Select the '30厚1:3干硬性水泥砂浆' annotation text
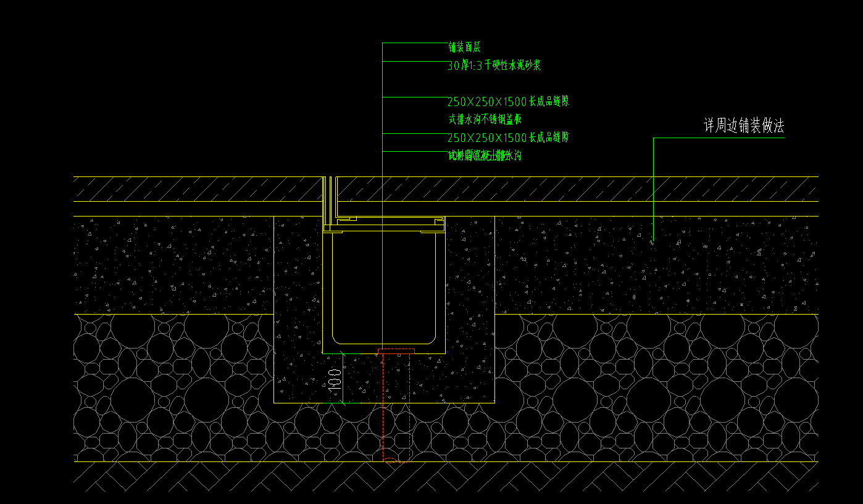The height and width of the screenshot is (504, 863). click(494, 65)
